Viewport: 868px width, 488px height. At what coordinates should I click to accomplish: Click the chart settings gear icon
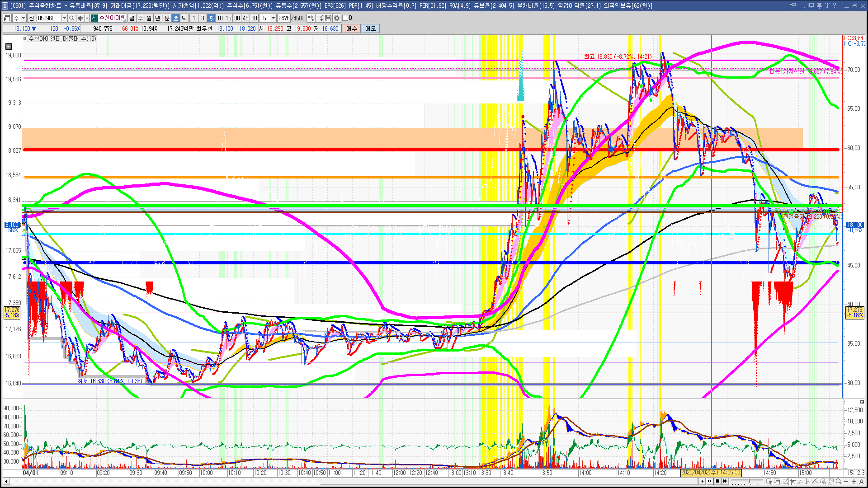coord(337,18)
